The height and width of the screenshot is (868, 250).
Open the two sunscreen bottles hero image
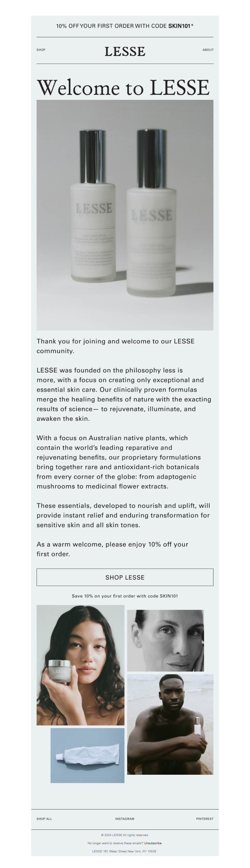[x=125, y=215]
